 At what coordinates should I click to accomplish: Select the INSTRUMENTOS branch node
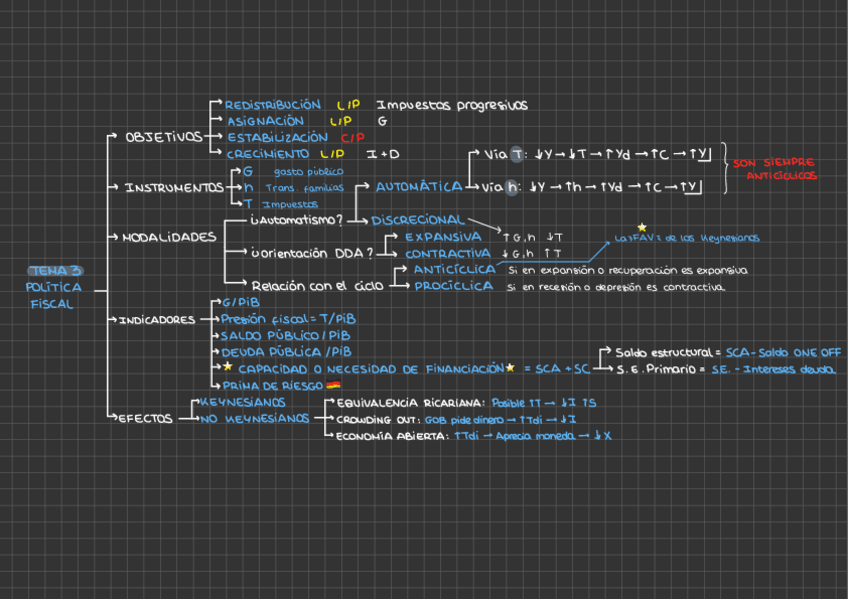click(173, 187)
